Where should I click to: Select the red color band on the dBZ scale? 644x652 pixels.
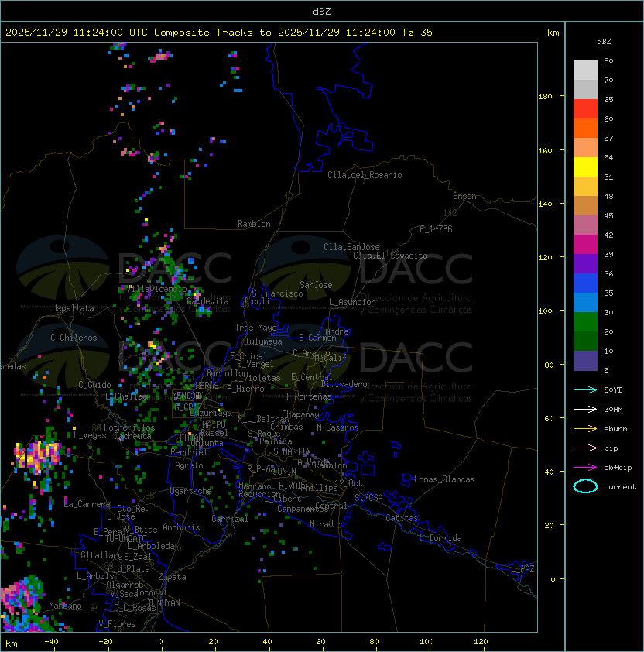click(x=585, y=109)
